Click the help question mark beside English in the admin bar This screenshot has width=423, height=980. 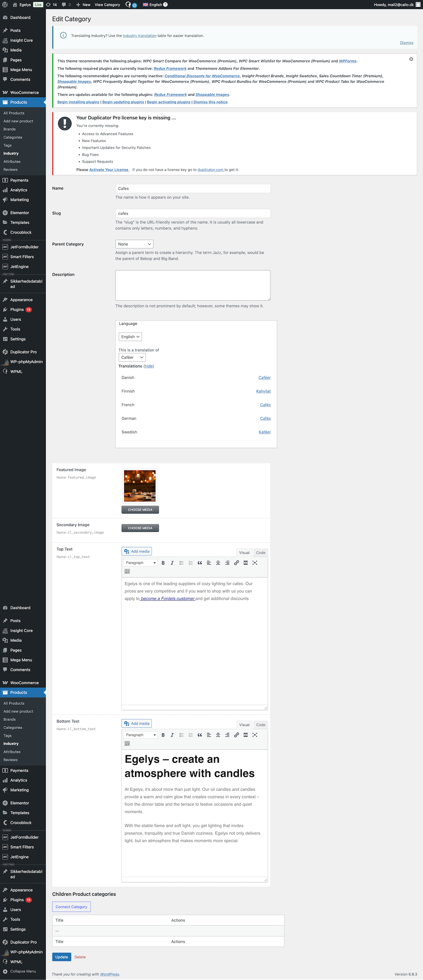165,5
